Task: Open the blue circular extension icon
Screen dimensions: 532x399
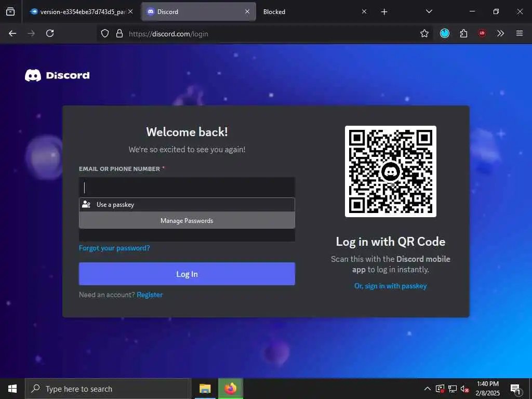Action: 445,33
